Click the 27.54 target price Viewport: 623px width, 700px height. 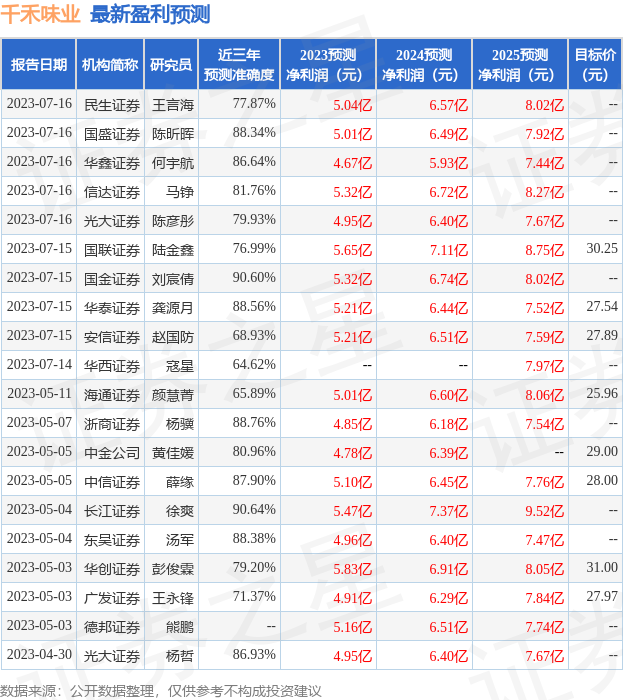602,307
